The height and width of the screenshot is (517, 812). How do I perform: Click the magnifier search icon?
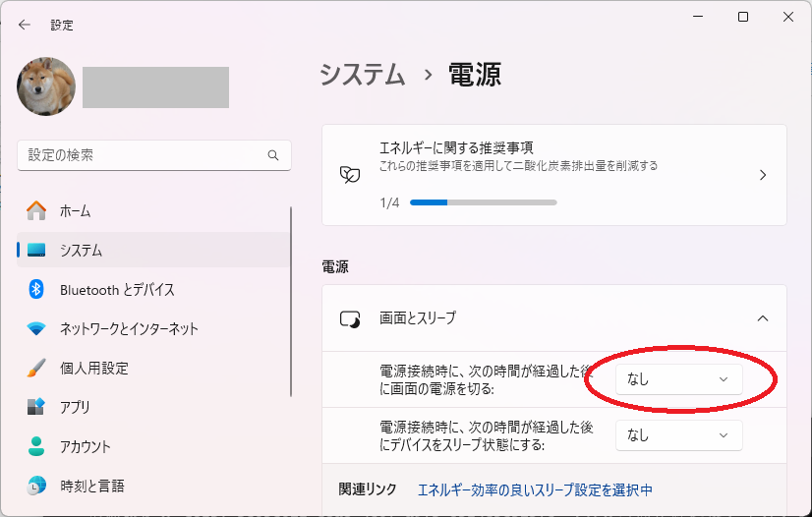(273, 155)
